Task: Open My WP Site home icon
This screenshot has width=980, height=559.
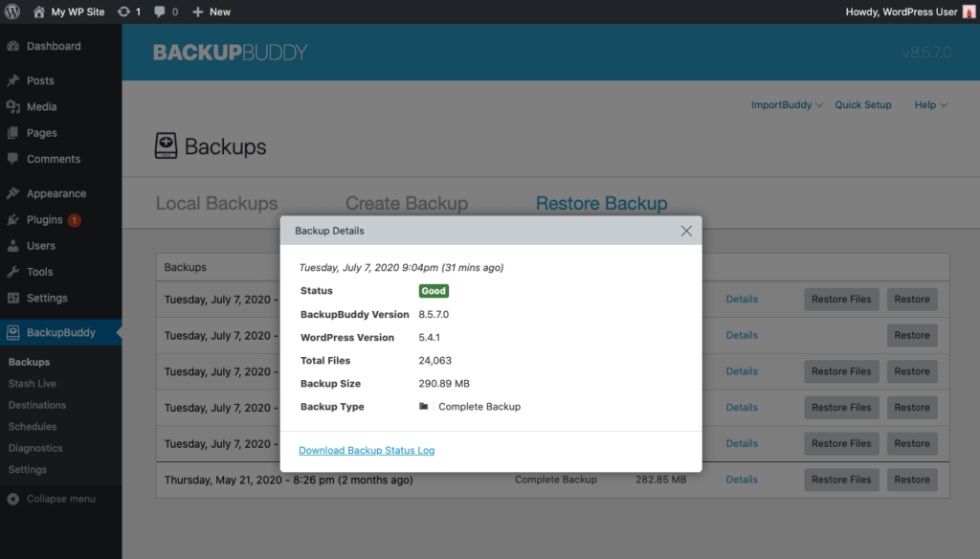Action: (38, 11)
